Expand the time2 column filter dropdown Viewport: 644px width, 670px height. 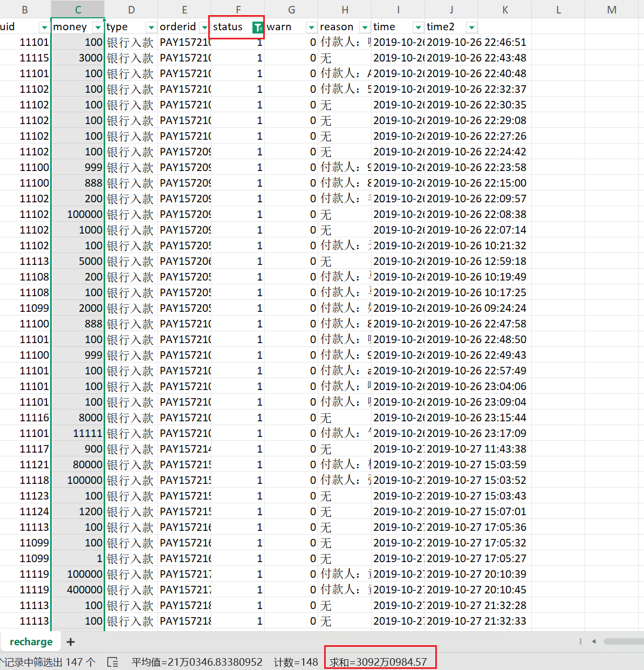tap(471, 28)
